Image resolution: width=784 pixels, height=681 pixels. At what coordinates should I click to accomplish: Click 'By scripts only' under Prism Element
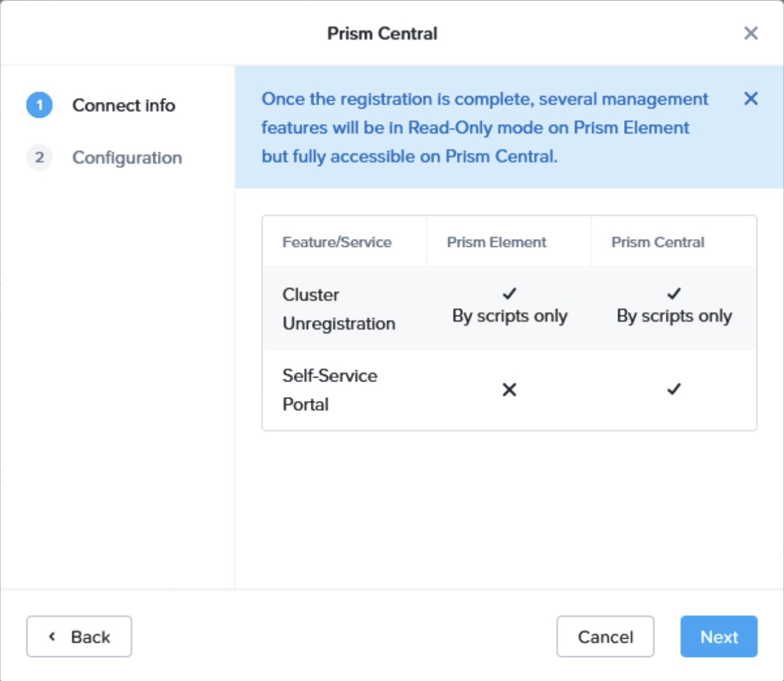coord(510,316)
